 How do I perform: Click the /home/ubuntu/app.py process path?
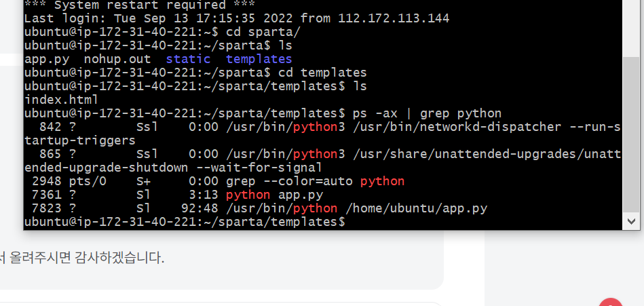(416, 208)
